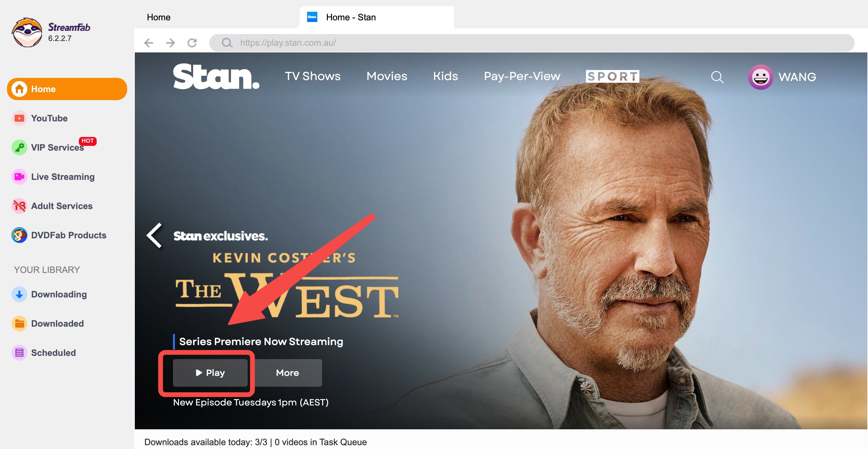Open the SPORT section
Viewport: 868px width, 449px height.
pyautogui.click(x=613, y=77)
